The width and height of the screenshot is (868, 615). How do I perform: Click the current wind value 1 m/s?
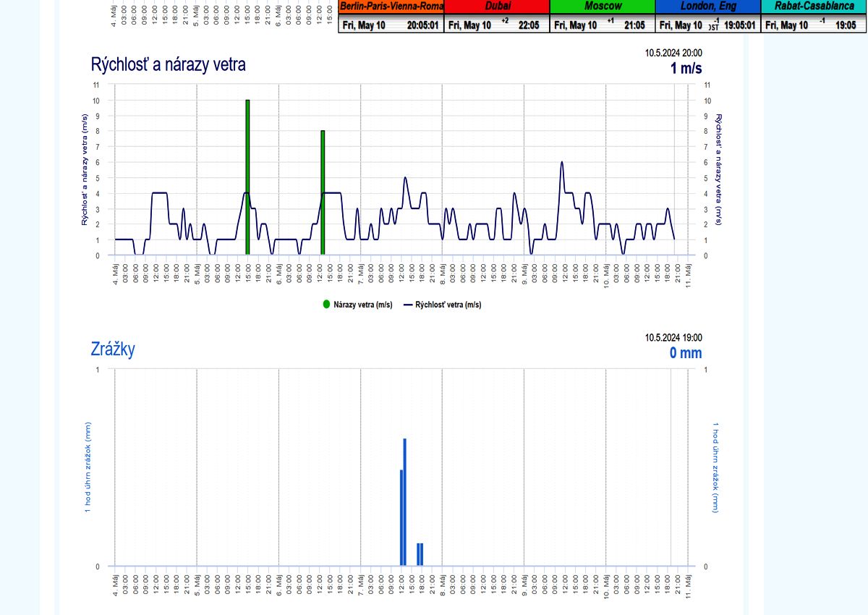click(x=686, y=69)
